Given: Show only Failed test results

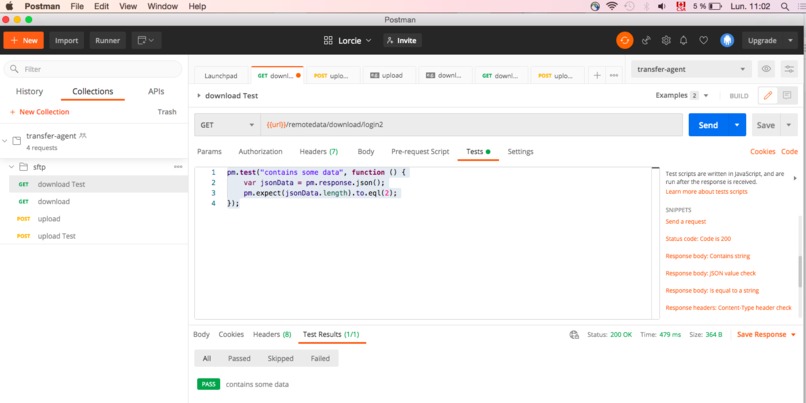Looking at the screenshot, I should click(x=320, y=358).
